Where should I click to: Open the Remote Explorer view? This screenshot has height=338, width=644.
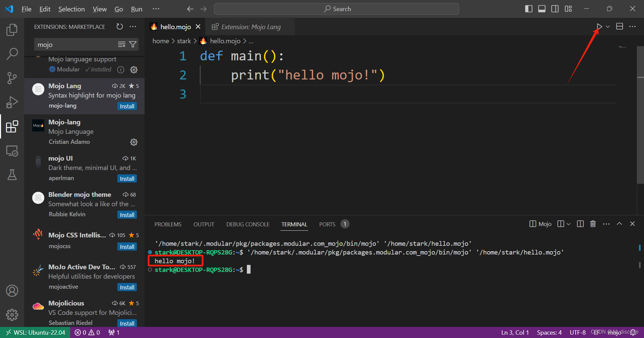[x=12, y=151]
